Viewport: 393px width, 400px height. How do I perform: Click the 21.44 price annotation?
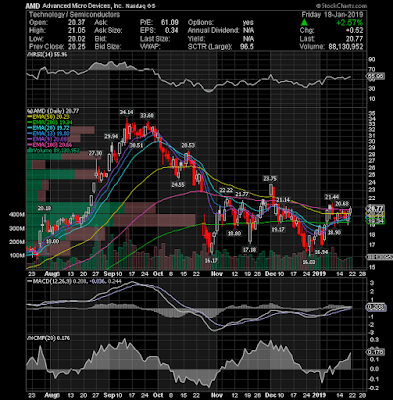[332, 197]
